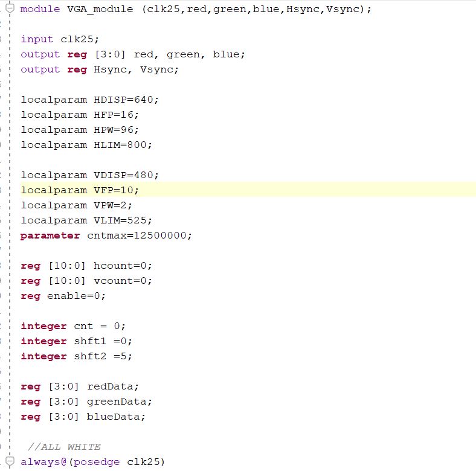Click the HDISP=640 localparam line

tap(89, 100)
